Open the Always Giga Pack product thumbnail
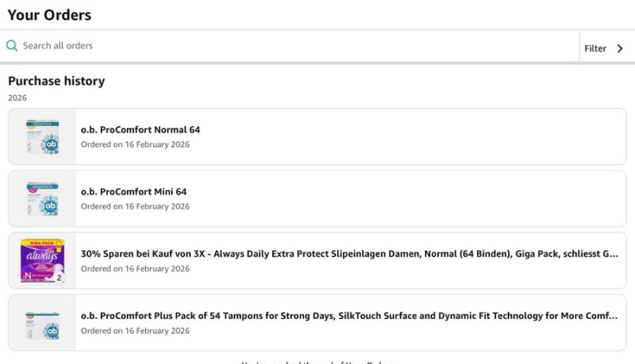This screenshot has height=364, width=635. (43, 260)
